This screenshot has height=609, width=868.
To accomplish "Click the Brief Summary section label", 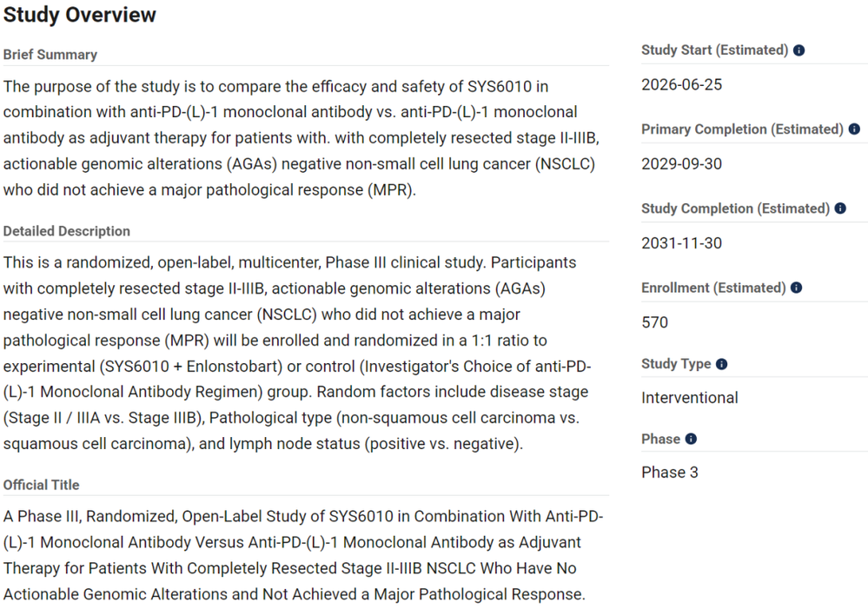I will point(50,54).
